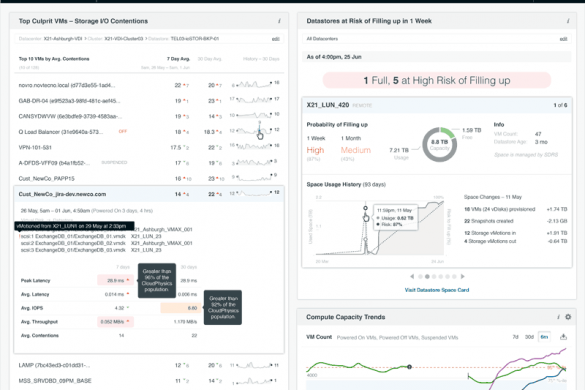Edit the datacenter path in Top Culprit VMs
Image resolution: width=585 pixels, height=390 pixels.
click(275, 39)
